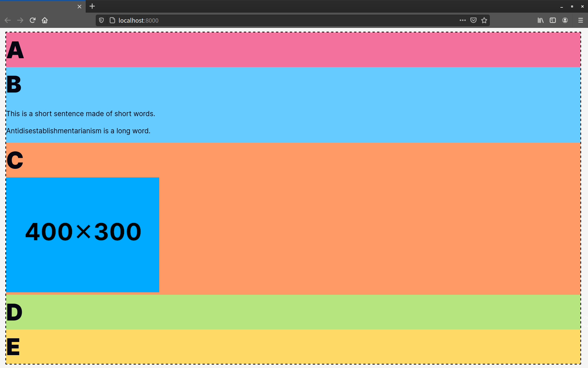
Task: Save page to Pocket
Action: tap(473, 20)
